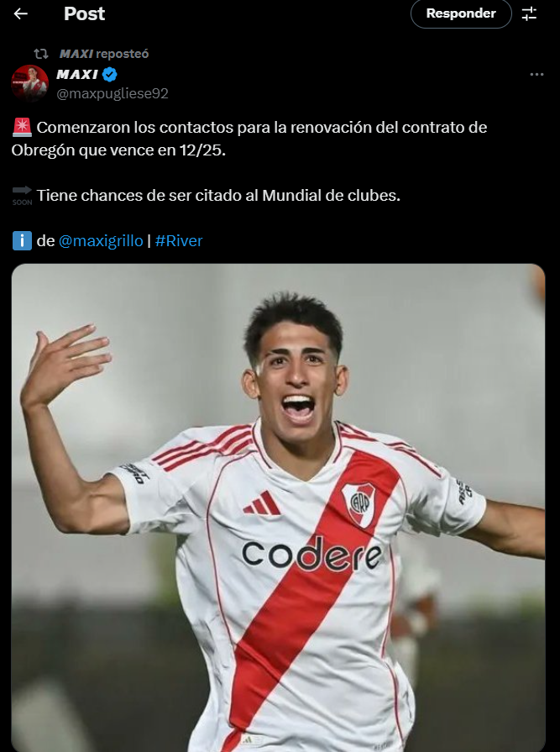Click the red siren emoji
Viewport: 560px width, 752px height.
point(22,128)
